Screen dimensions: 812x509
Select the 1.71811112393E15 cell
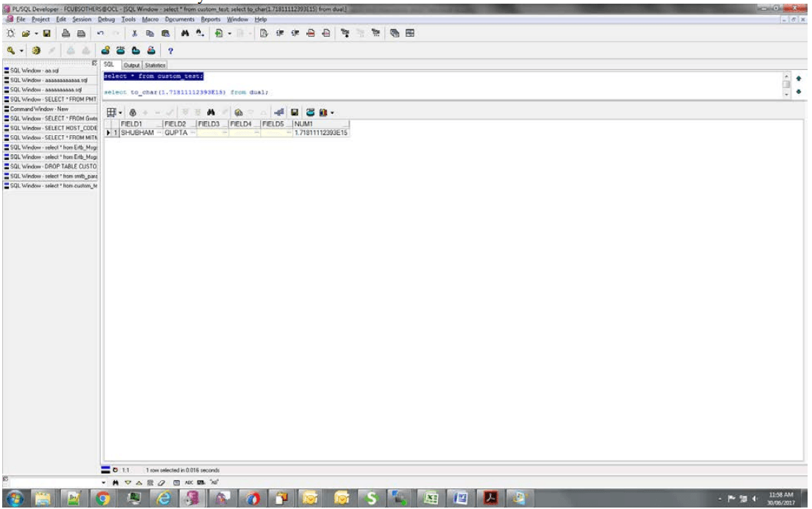click(320, 133)
